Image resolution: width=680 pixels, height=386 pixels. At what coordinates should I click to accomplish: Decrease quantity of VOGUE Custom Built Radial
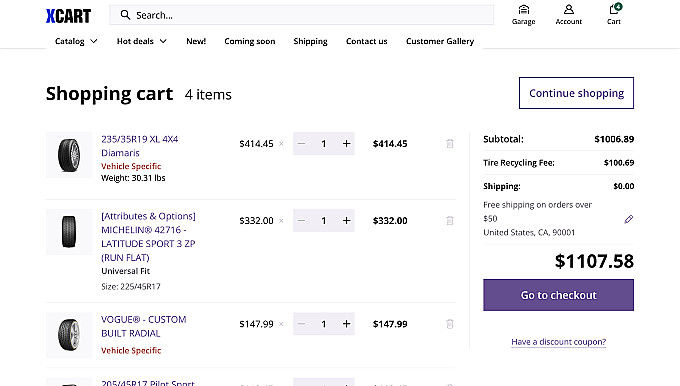tap(301, 324)
